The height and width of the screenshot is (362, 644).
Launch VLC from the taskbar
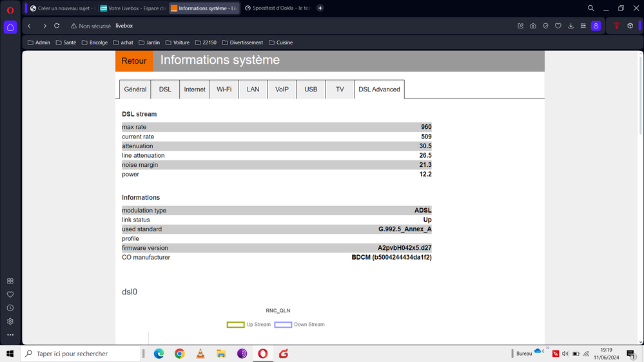point(200,354)
